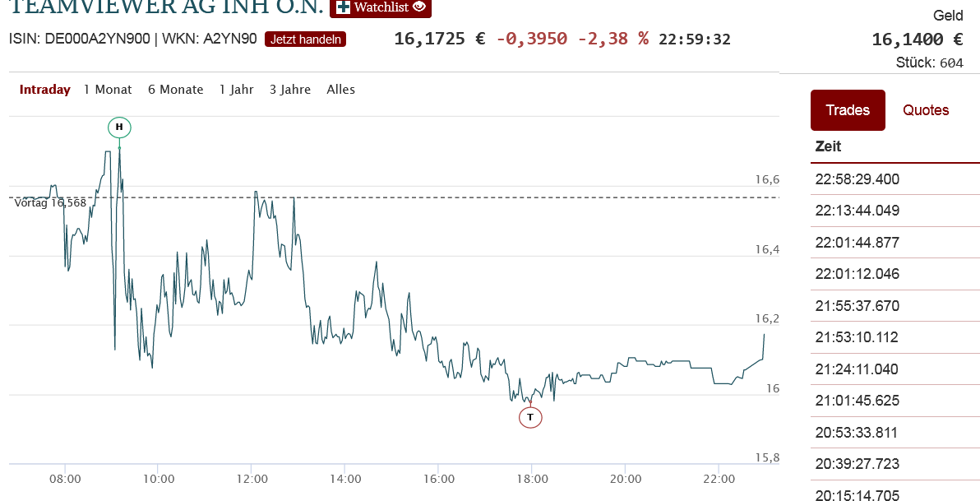Choose the Alles time range
980x501 pixels.
pos(340,90)
